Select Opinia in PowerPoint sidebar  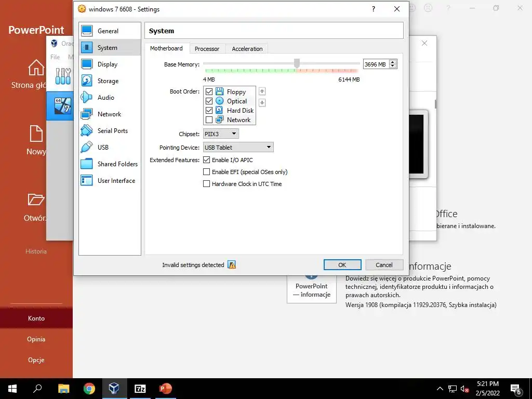36,339
